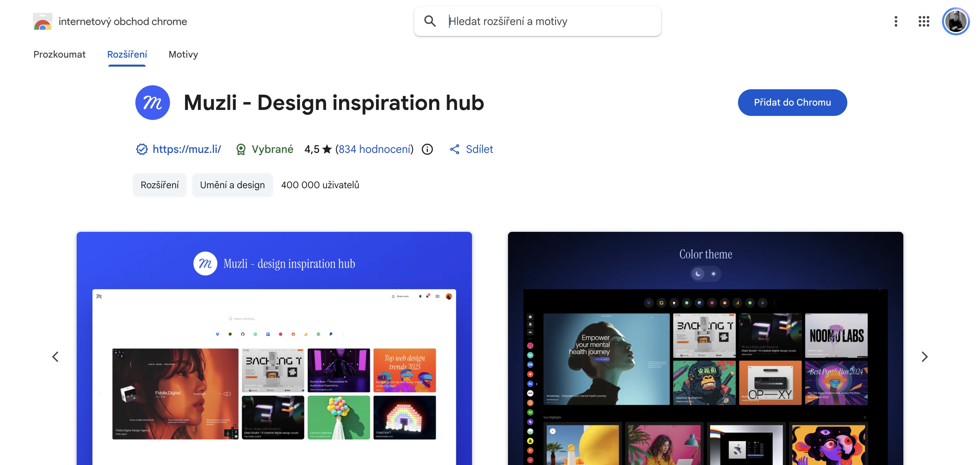Open the blue Muzli screenshot thumbnail
Viewport: 980px width, 465px height.
pyautogui.click(x=274, y=348)
